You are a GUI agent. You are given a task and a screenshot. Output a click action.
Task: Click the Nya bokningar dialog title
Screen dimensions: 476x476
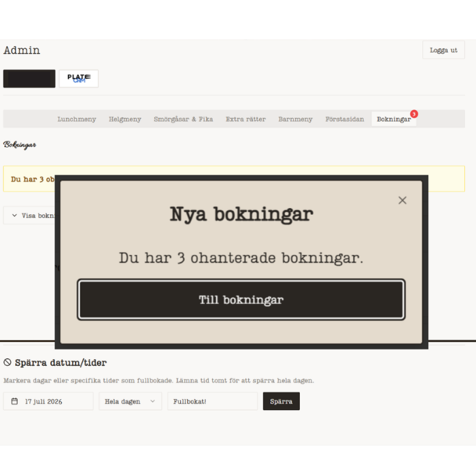point(241,214)
